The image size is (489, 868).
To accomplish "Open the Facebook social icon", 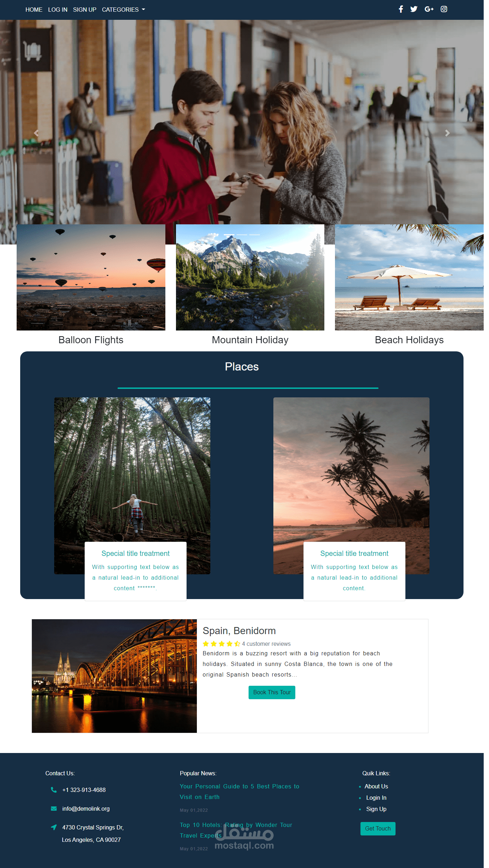I will 401,9.
